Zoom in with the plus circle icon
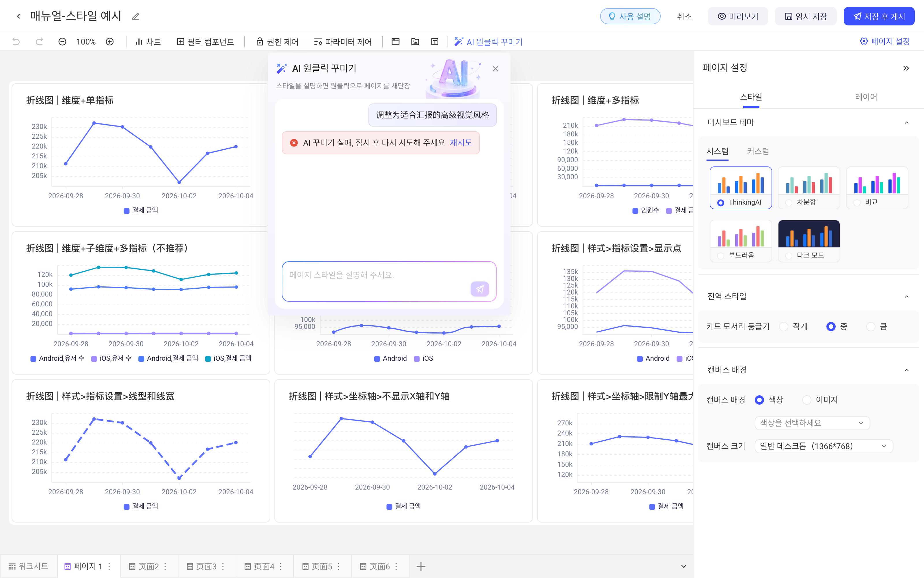The height and width of the screenshot is (578, 924). tap(110, 42)
